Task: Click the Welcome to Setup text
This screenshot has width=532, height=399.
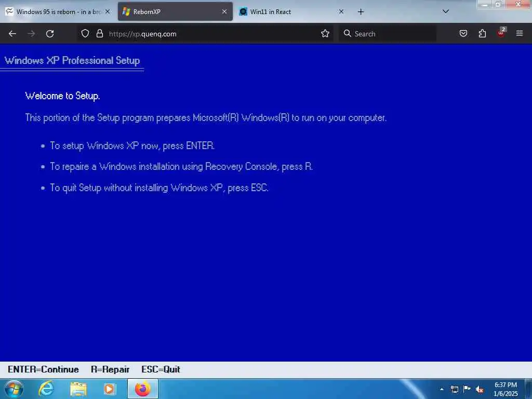Action: 62,96
